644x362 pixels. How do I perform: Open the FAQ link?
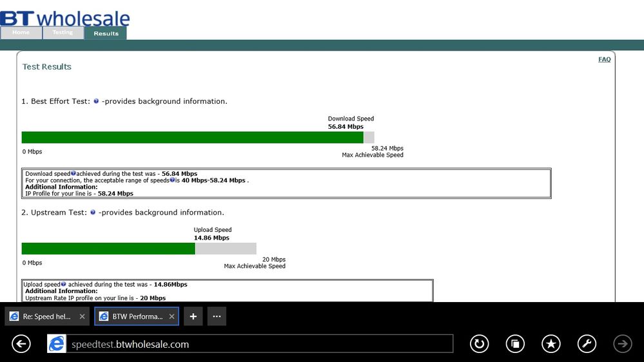tap(604, 59)
